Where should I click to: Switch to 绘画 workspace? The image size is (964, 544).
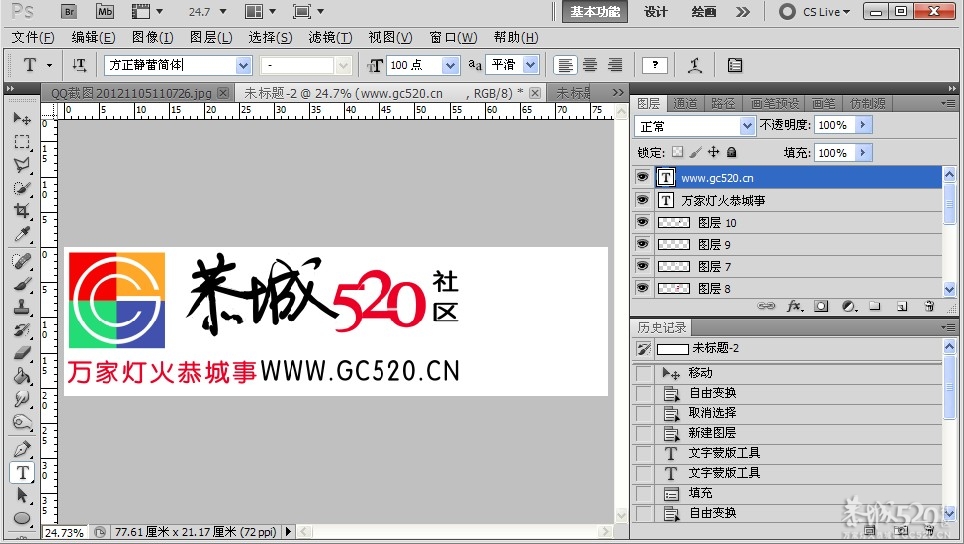point(703,12)
